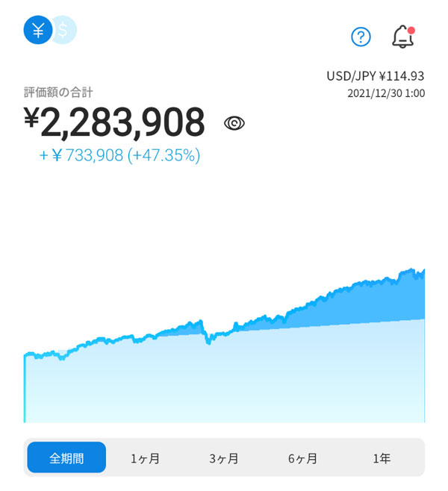
Task: Show the 3ヶ月 chart period
Action: coord(224,457)
